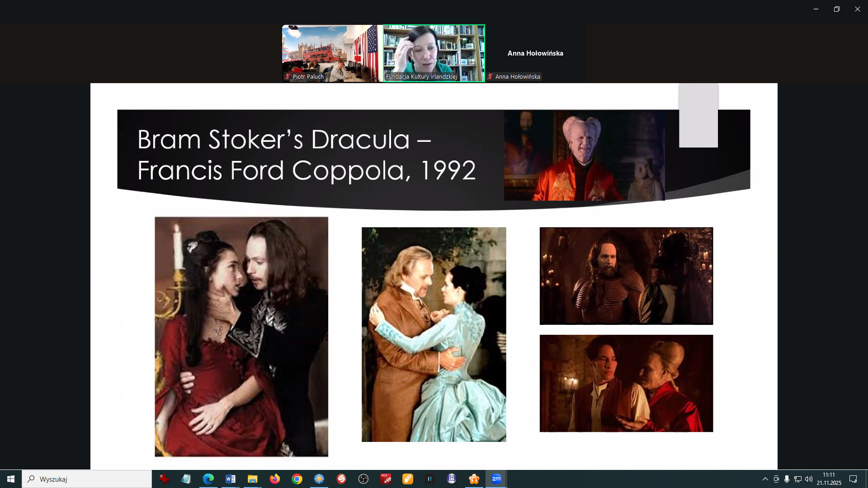Image resolution: width=868 pixels, height=488 pixels.
Task: Open the notification action center
Action: click(853, 479)
